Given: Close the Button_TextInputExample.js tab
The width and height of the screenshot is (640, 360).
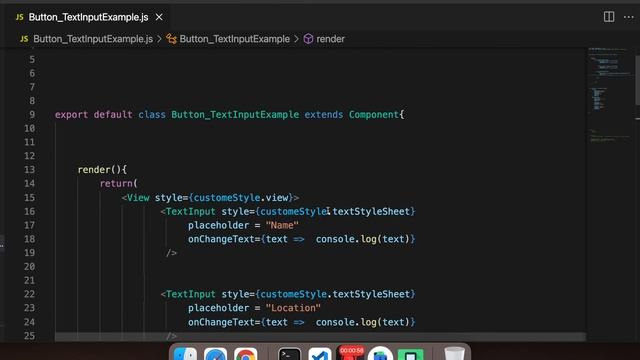Looking at the screenshot, I should [x=159, y=17].
